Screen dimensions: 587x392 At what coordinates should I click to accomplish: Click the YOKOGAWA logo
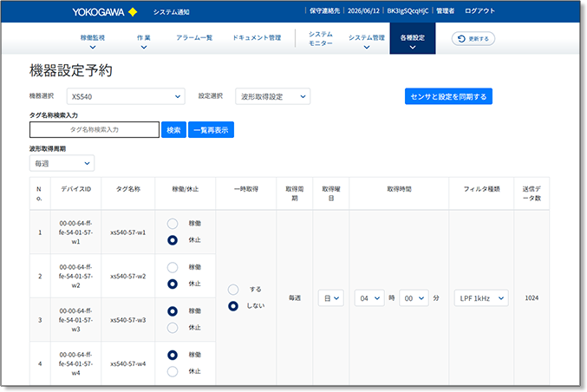click(x=104, y=12)
